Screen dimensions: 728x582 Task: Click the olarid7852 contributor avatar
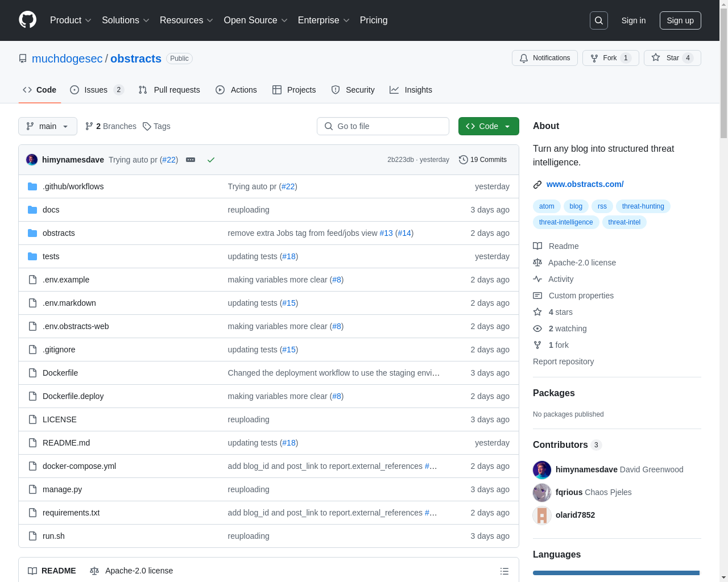(542, 516)
